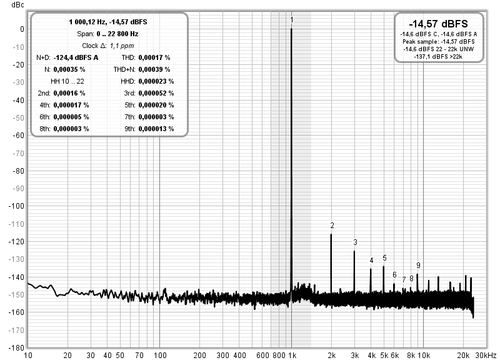Select the '-137,1 dBFS >22k' line

(438, 57)
